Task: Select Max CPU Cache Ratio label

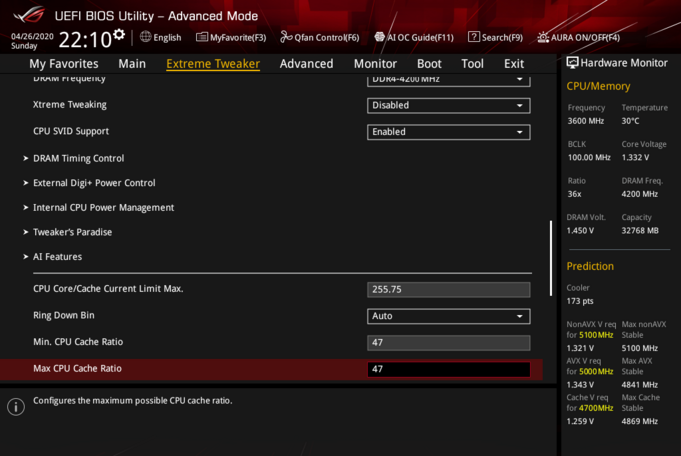Action: point(77,368)
